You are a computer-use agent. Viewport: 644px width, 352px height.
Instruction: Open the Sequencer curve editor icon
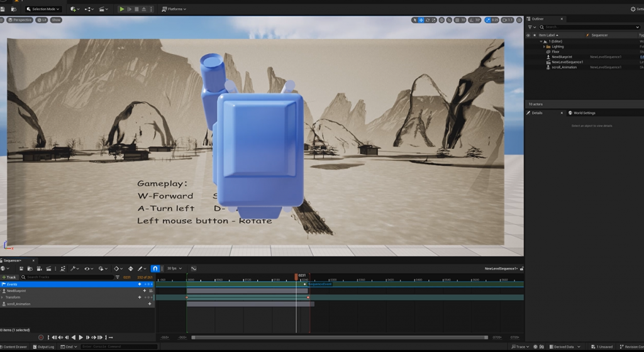194,269
